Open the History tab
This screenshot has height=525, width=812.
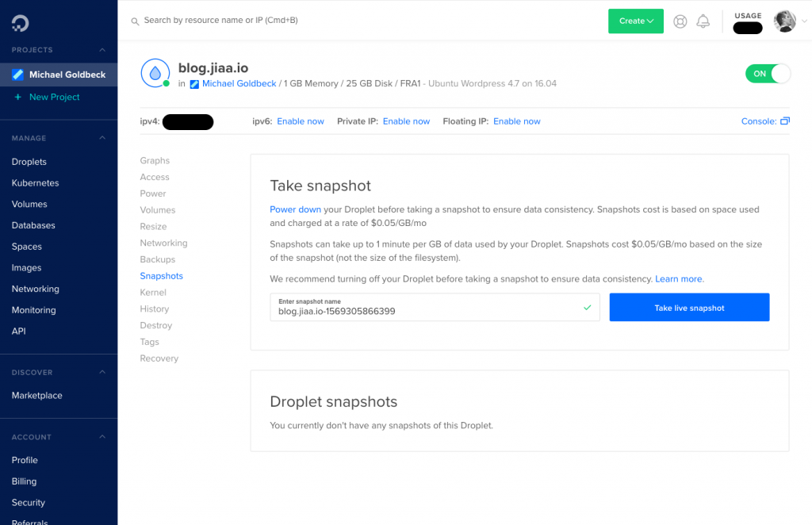(x=155, y=309)
